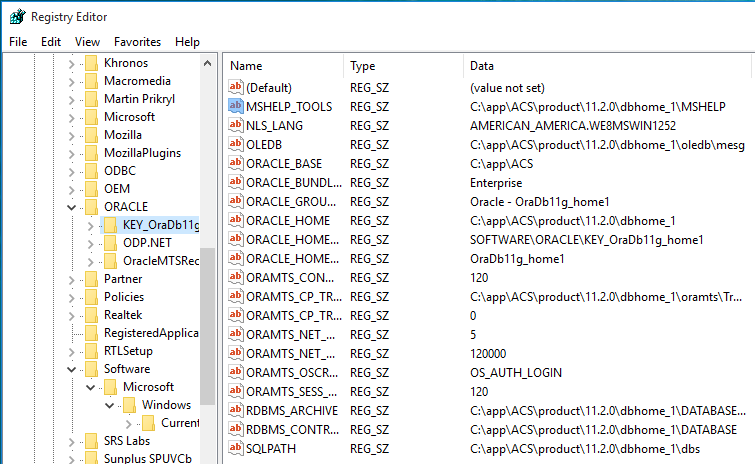This screenshot has width=755, height=464.
Task: Collapse the Software key
Action: click(x=71, y=370)
